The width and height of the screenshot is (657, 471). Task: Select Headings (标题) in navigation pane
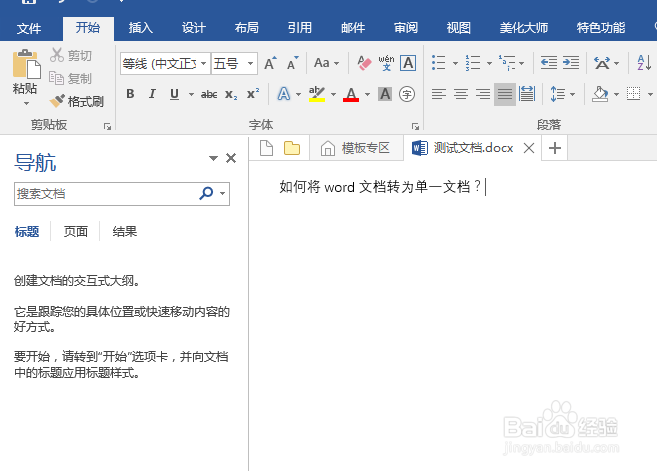[x=27, y=231]
